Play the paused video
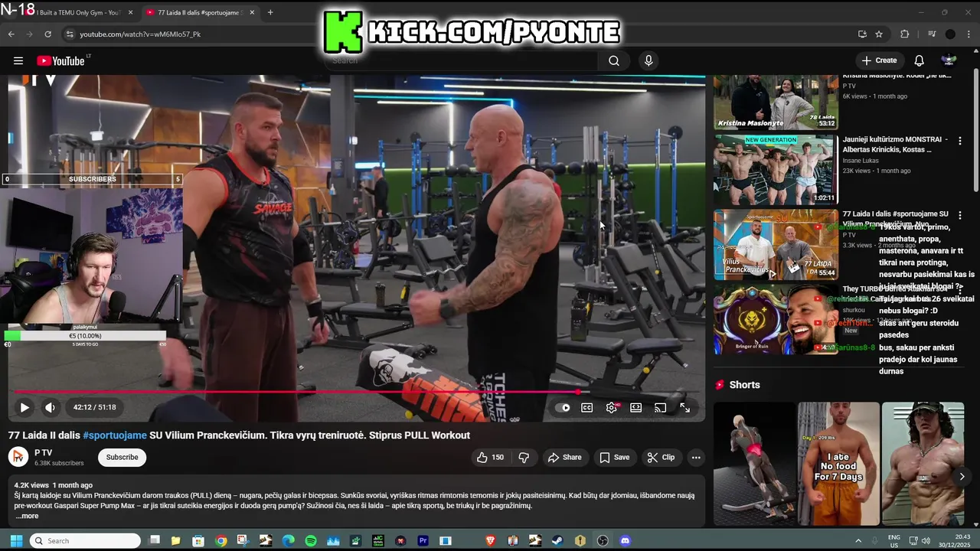The image size is (980, 551). pos(24,407)
